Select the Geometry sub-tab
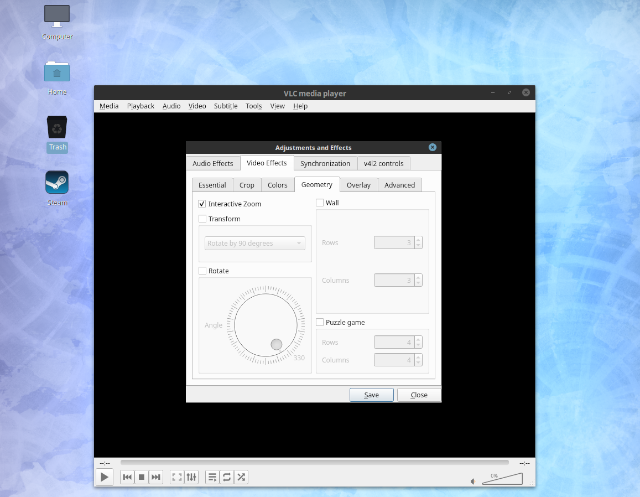 pos(317,184)
